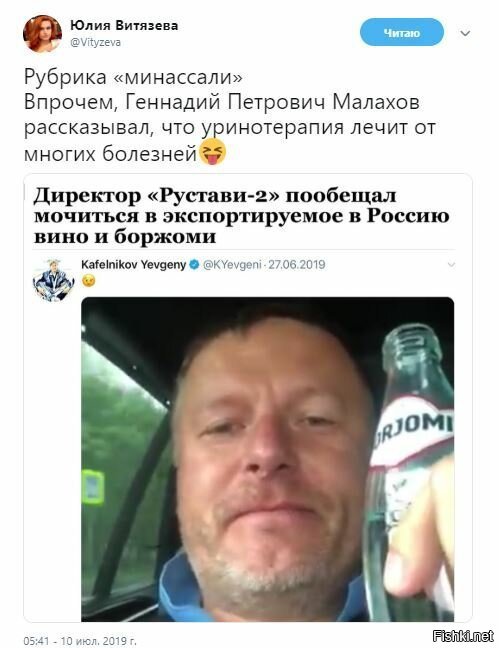Click the 27.06.2019 tweet date
The image size is (499, 648).
(x=297, y=264)
